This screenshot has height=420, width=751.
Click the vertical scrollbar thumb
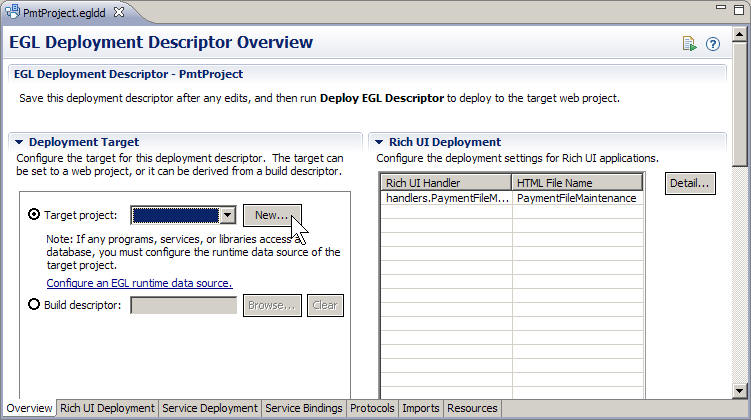pos(740,104)
